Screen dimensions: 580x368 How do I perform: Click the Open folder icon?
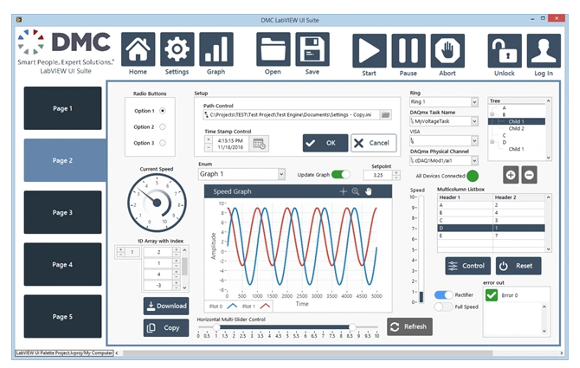coord(273,49)
